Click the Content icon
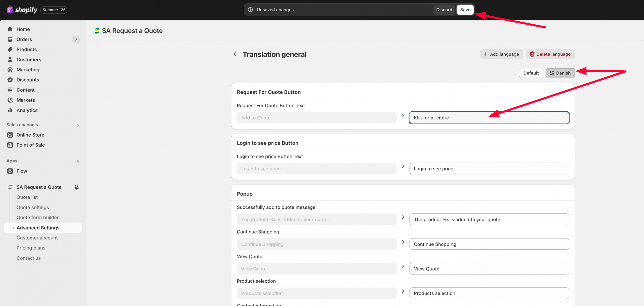The height and width of the screenshot is (306, 644). point(10,90)
